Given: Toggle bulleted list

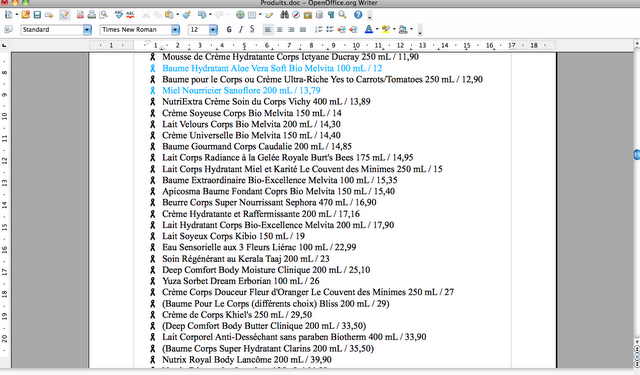Looking at the screenshot, I should pos(330,29).
